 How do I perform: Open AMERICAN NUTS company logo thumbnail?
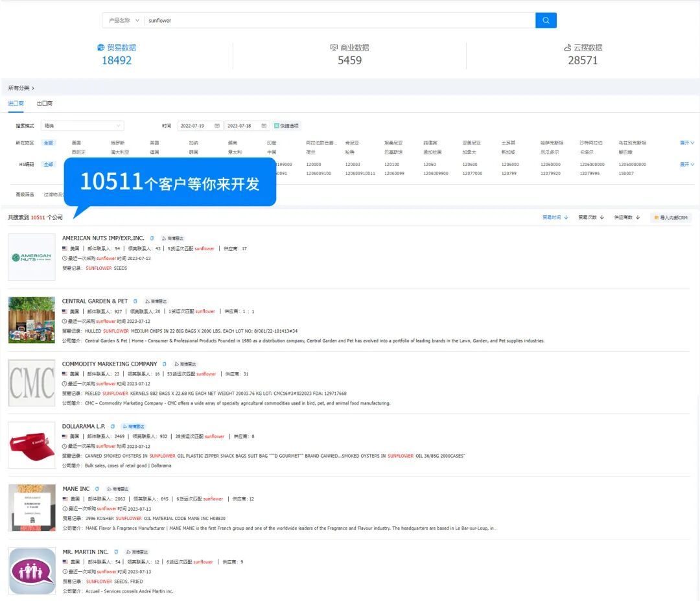[x=32, y=257]
